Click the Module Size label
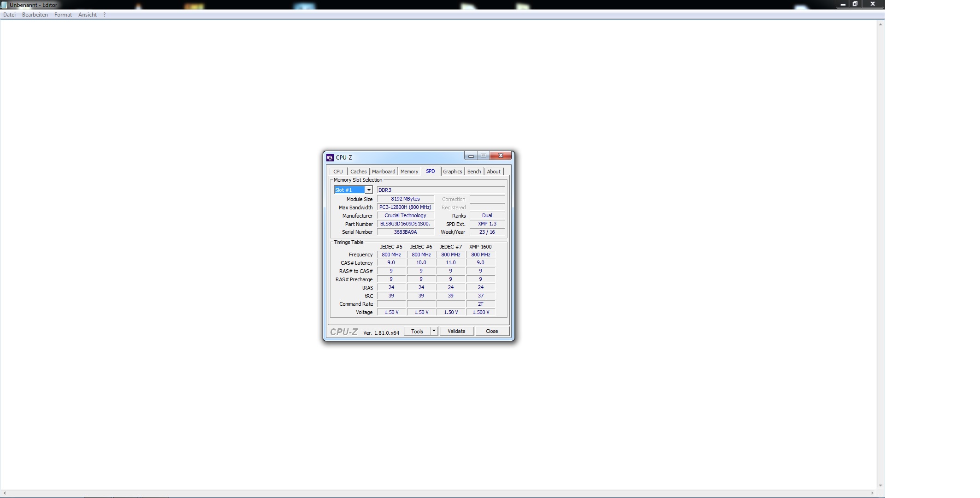 pyautogui.click(x=360, y=199)
